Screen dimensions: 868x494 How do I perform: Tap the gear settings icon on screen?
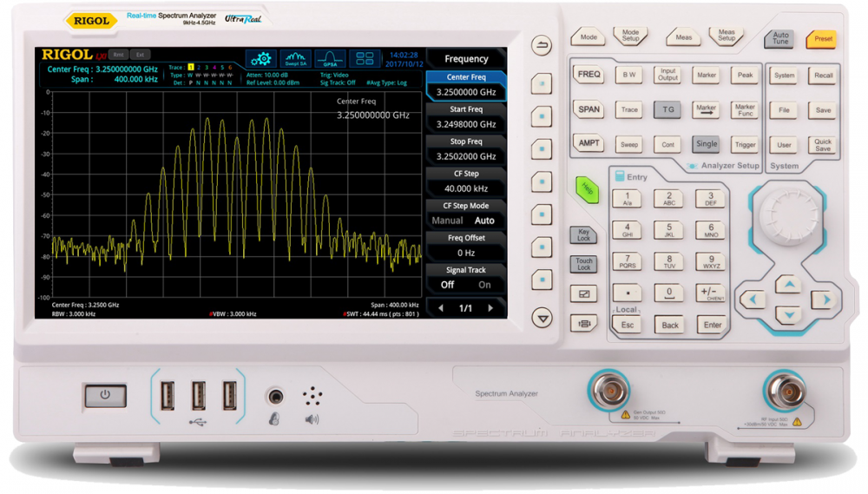click(x=261, y=59)
